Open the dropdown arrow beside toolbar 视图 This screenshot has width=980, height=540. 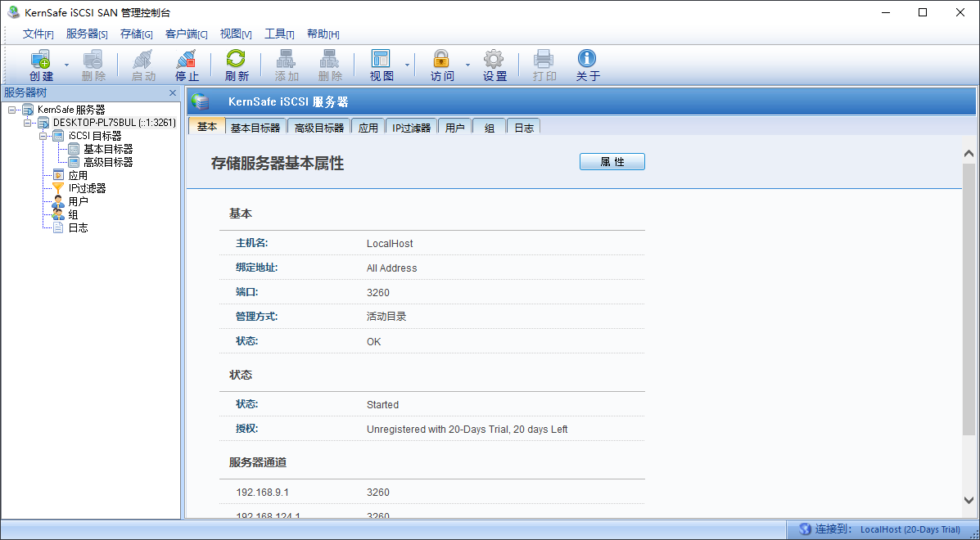click(407, 65)
